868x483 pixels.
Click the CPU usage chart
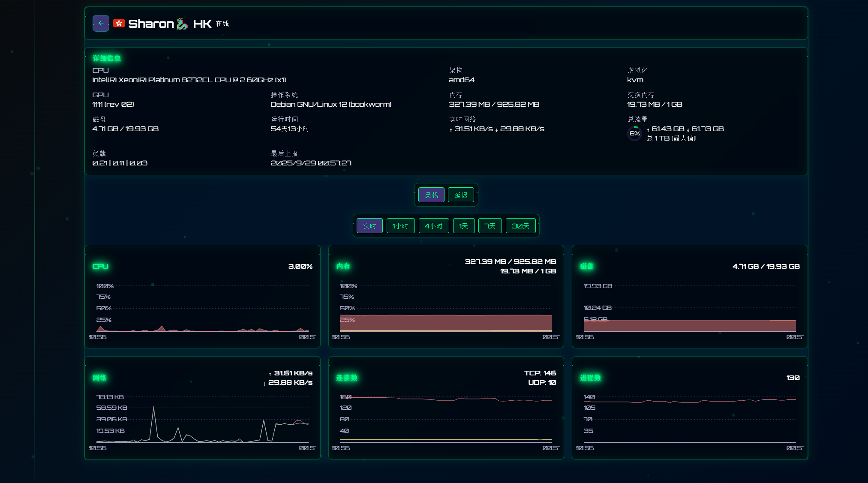click(202, 309)
